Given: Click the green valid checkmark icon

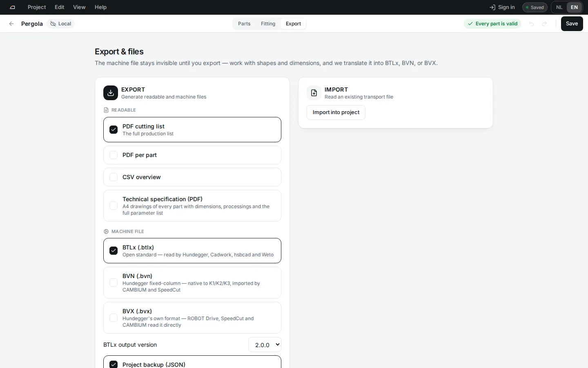Looking at the screenshot, I should [470, 24].
